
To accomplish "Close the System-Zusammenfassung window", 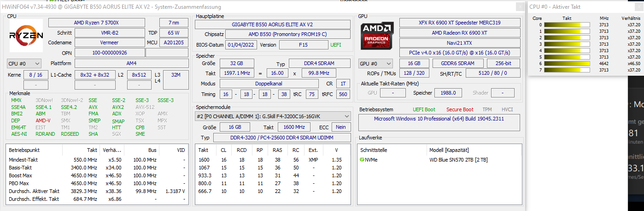I will (x=520, y=7).
